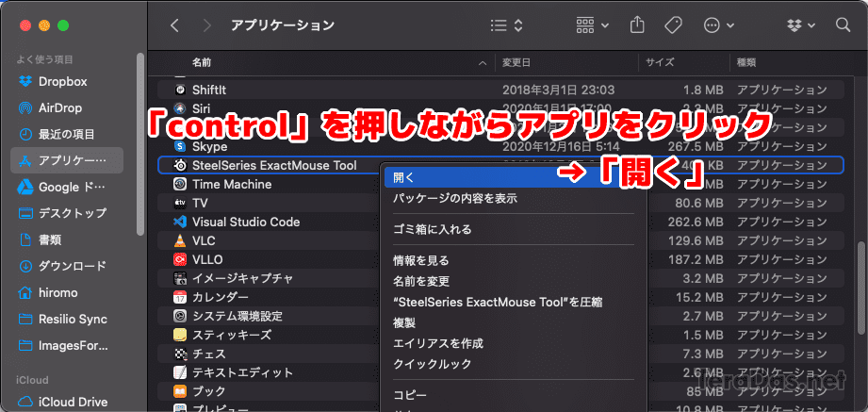Click VLC size 129.6 MB
This screenshot has height=412, width=868.
[x=696, y=241]
